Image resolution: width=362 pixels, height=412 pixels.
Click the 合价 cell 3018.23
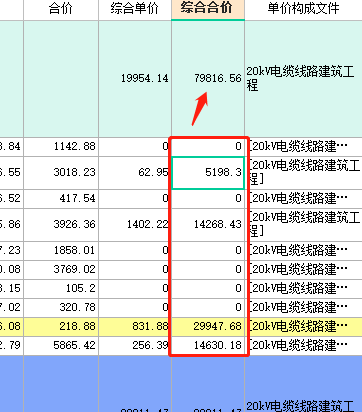61,173
